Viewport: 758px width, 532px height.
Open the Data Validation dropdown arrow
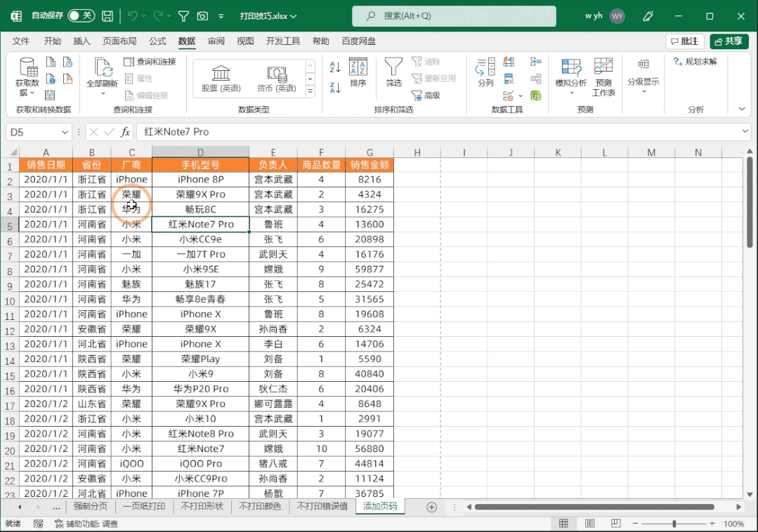(x=521, y=95)
